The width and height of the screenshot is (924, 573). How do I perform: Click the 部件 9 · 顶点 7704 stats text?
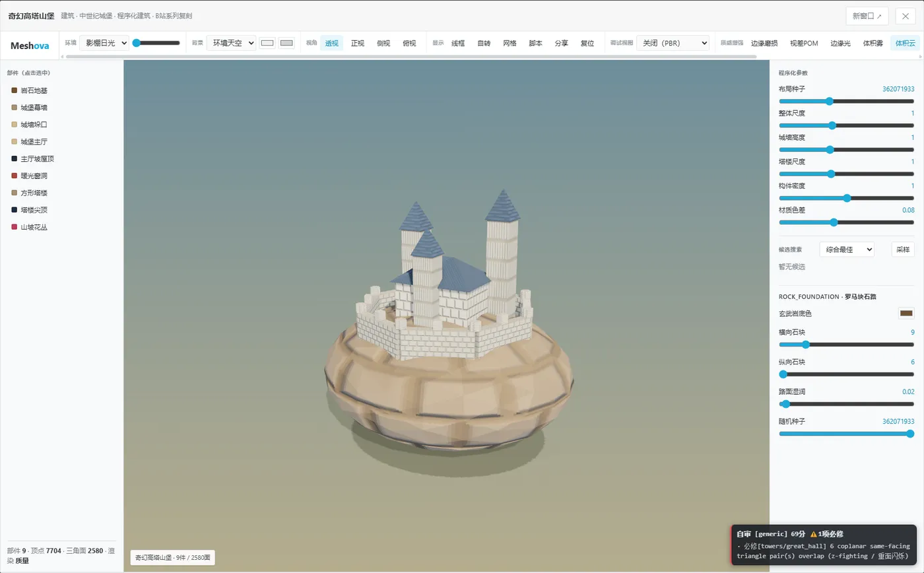tap(61, 555)
